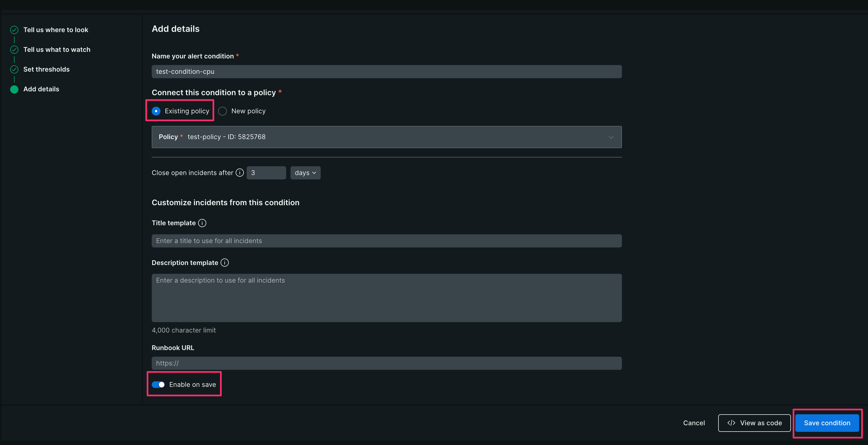Expand the days unit dropdown
Viewport: 868px width, 445px height.
tap(305, 173)
